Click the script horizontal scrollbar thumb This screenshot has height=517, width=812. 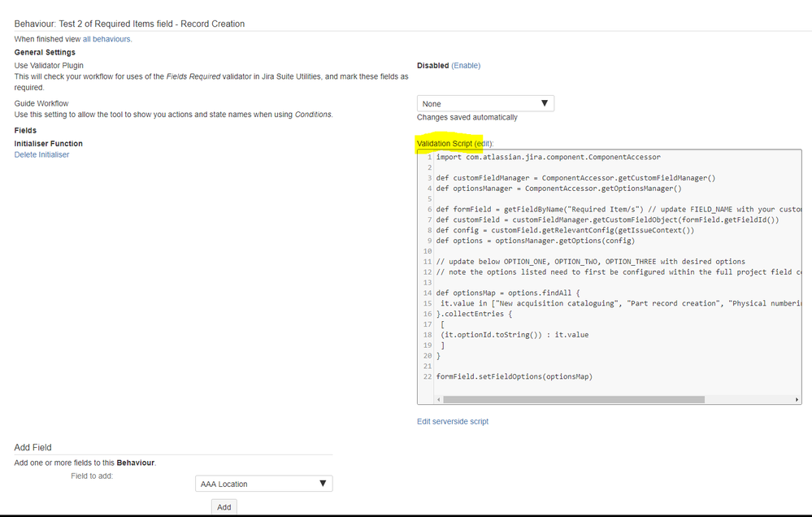pos(574,399)
